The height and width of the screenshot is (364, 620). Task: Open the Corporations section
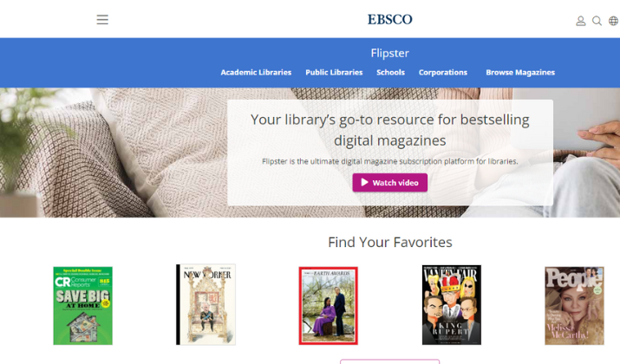(x=443, y=72)
